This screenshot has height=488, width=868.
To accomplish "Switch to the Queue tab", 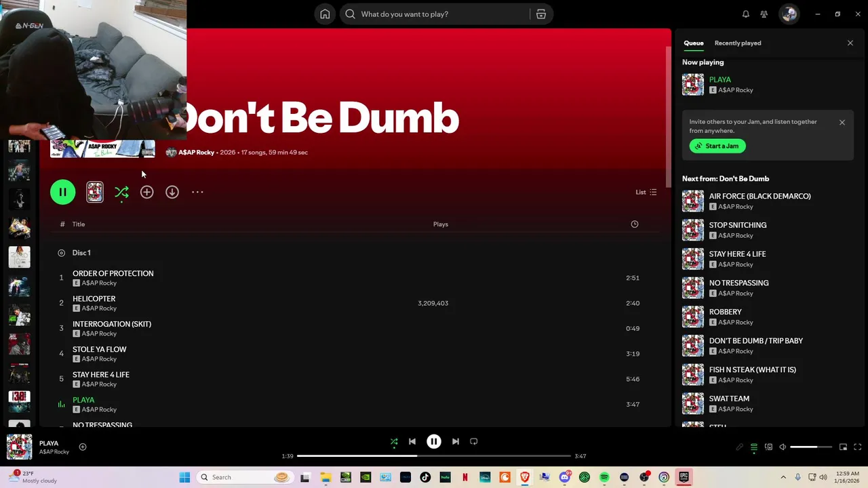I will pos(693,43).
